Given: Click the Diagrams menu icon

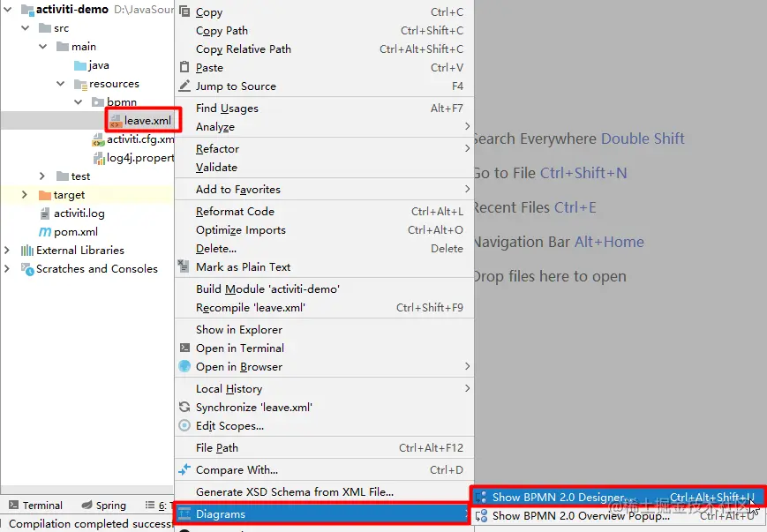Looking at the screenshot, I should 184,513.
